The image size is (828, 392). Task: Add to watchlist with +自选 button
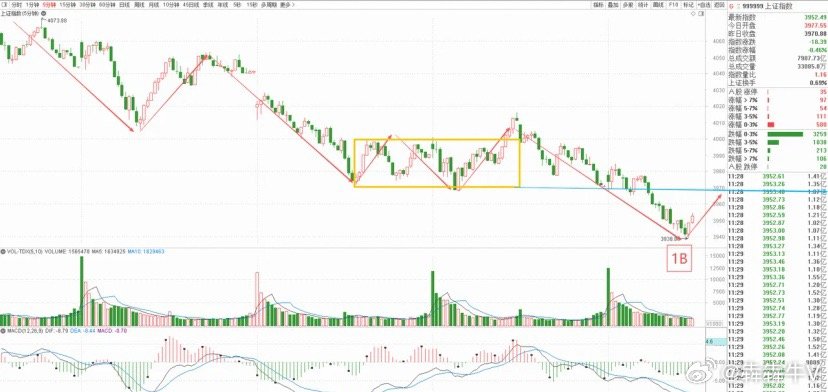point(704,5)
